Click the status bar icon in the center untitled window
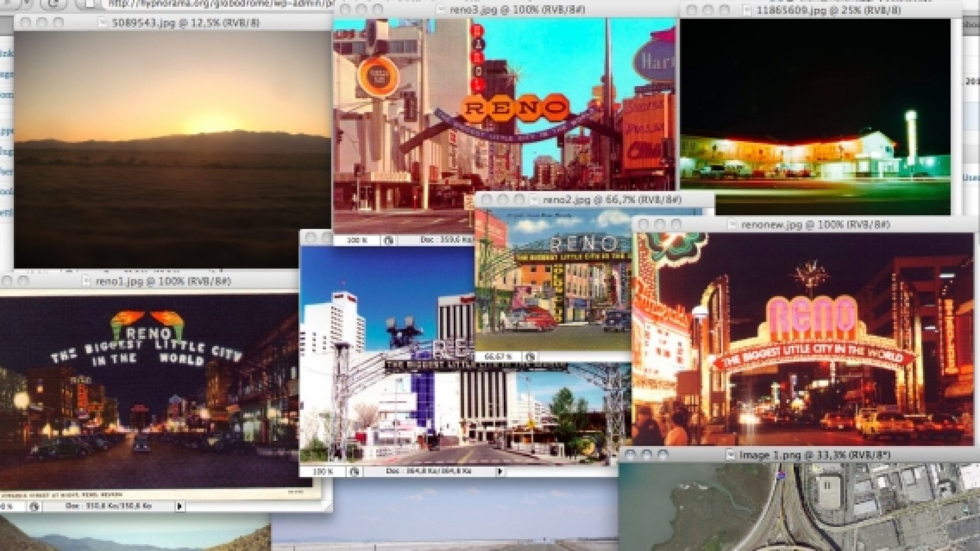Screen dimensions: 980x551 click(x=354, y=471)
